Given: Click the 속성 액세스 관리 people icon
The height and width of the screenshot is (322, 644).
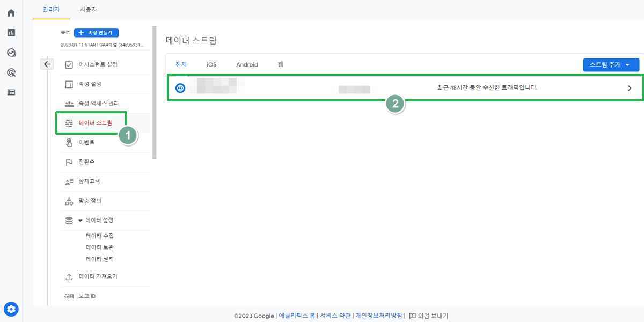Looking at the screenshot, I should click(x=69, y=104).
